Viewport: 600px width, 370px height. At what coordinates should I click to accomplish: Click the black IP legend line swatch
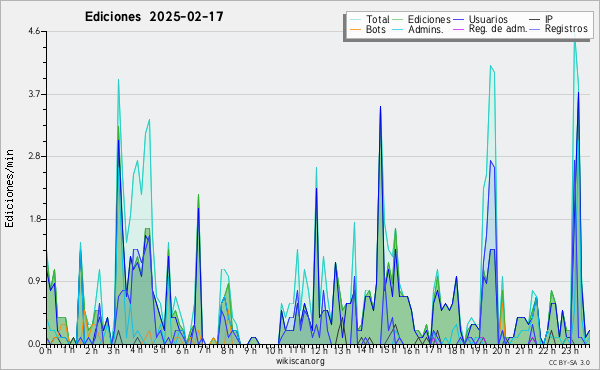(535, 20)
